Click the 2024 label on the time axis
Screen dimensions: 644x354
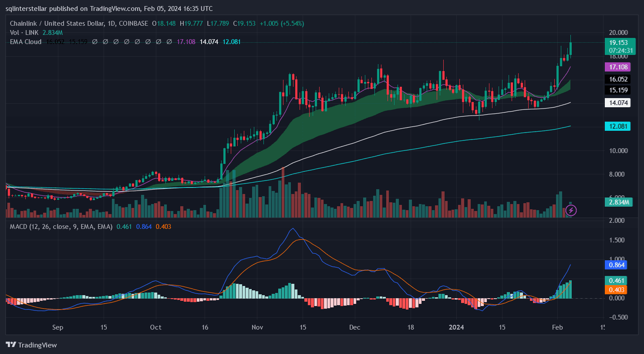[x=456, y=327]
